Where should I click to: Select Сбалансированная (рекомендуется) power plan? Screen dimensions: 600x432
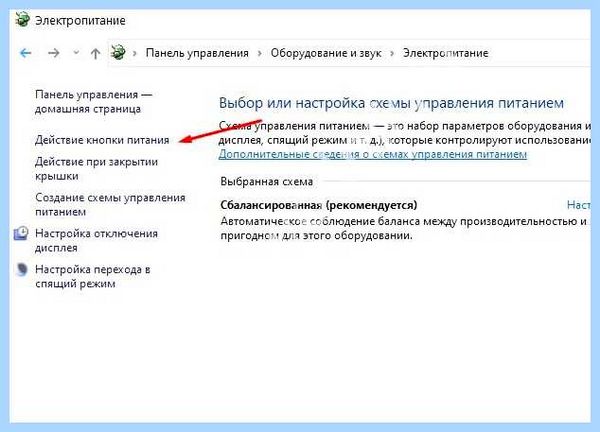click(319, 205)
